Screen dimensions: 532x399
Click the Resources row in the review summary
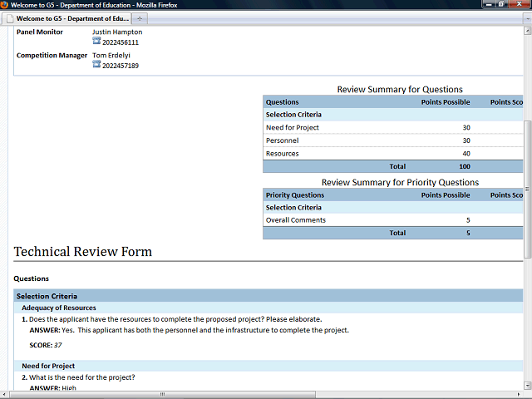coord(283,154)
